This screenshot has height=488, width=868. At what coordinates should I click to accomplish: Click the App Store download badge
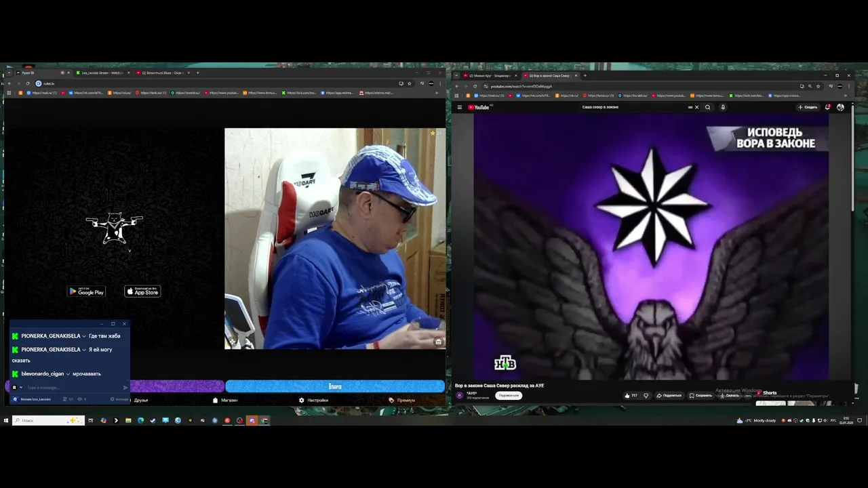pyautogui.click(x=142, y=291)
